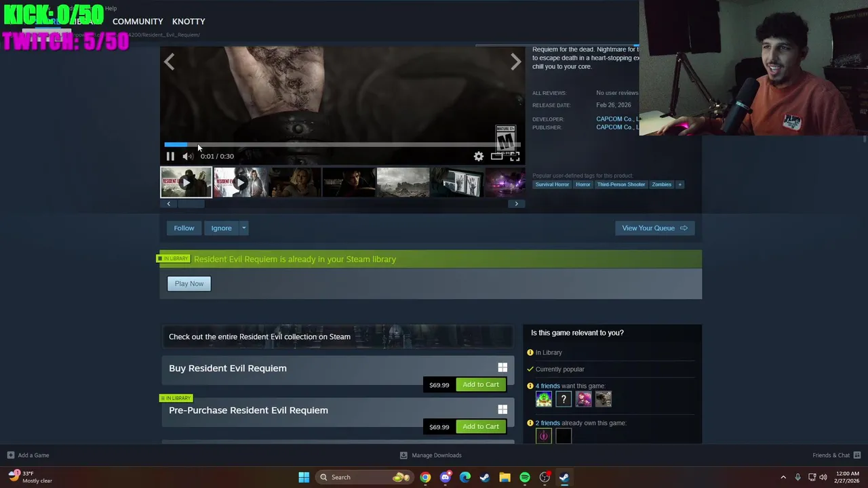This screenshot has width=868, height=488.
Task: Click Play Now button
Action: point(189,283)
